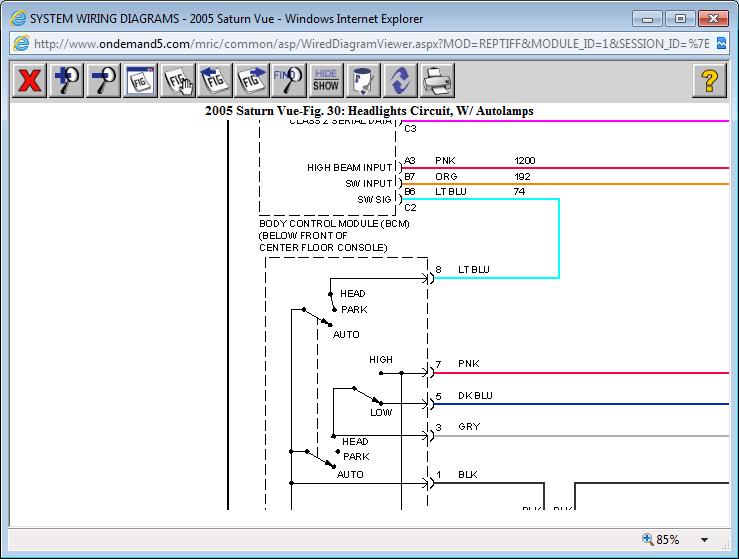The image size is (739, 559).
Task: Zoom out with the minus magnifier
Action: point(102,80)
